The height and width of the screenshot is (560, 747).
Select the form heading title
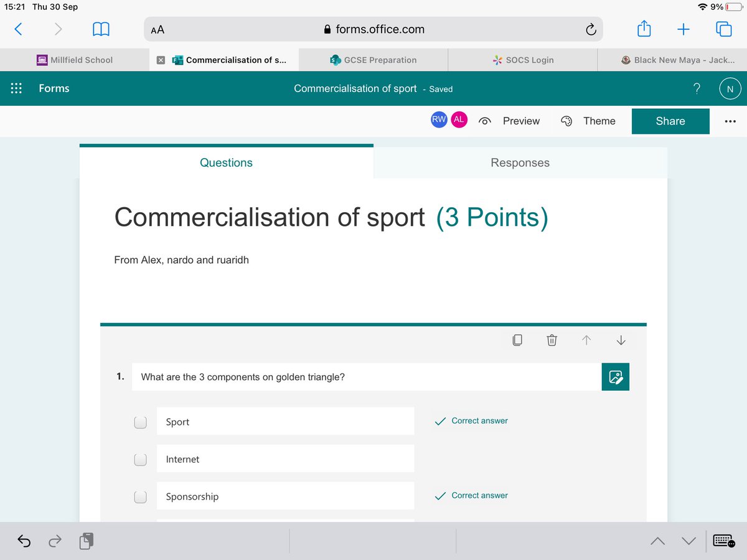pyautogui.click(x=270, y=217)
